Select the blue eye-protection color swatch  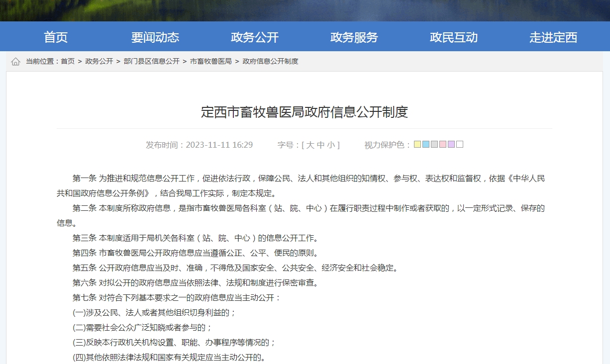click(x=425, y=144)
